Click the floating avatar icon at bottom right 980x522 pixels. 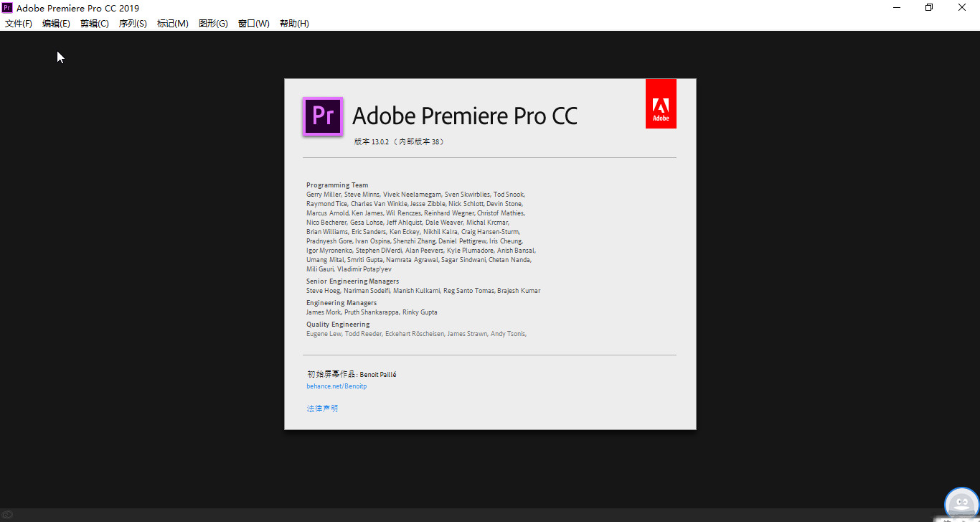961,503
